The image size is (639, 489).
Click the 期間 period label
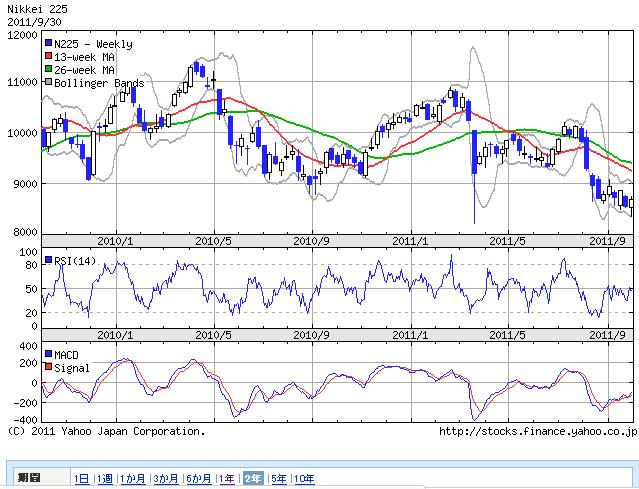coord(28,479)
